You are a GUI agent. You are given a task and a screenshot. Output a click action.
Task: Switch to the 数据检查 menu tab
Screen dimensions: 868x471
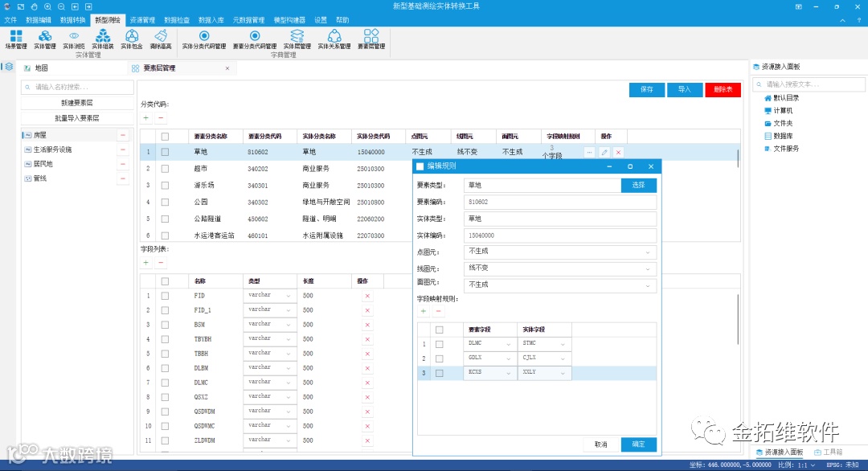tap(177, 20)
